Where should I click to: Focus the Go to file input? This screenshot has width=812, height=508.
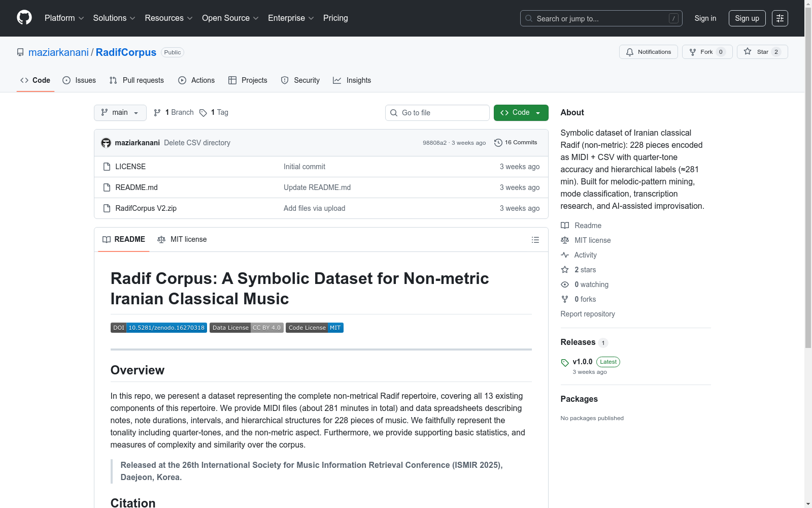(437, 113)
